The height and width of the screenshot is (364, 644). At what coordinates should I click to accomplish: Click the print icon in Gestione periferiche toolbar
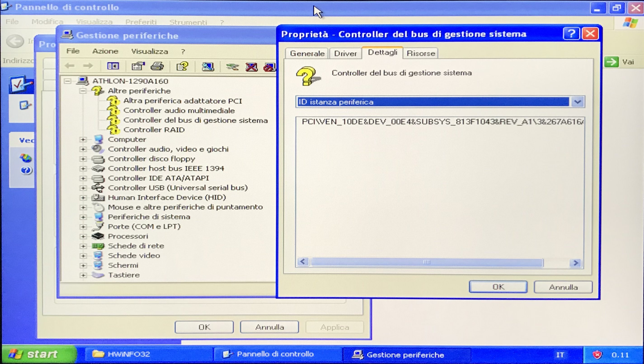click(157, 66)
